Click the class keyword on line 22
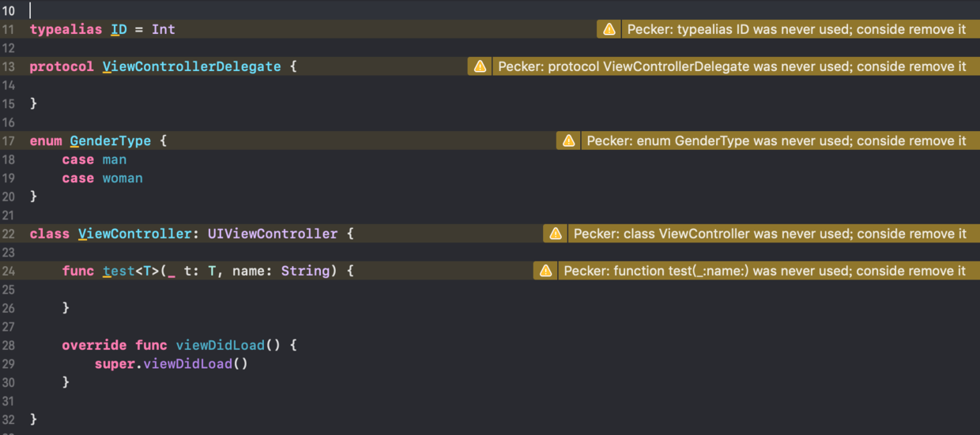Viewport: 980px width, 435px height. (50, 234)
